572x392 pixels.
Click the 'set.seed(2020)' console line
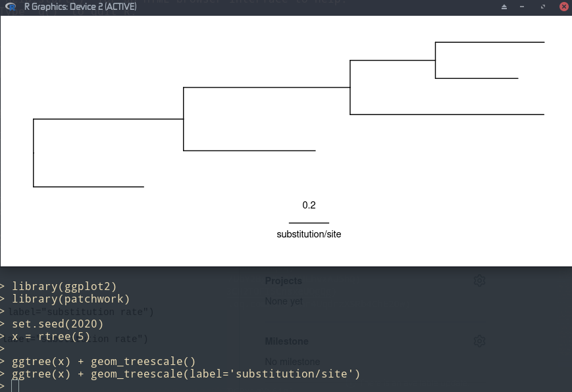click(57, 324)
